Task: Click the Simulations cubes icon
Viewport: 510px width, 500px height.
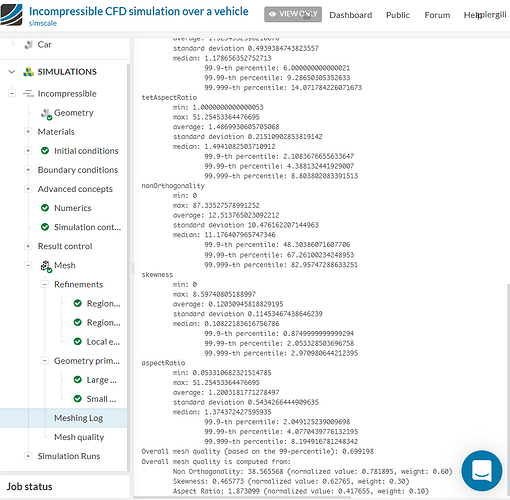Action: click(x=28, y=72)
